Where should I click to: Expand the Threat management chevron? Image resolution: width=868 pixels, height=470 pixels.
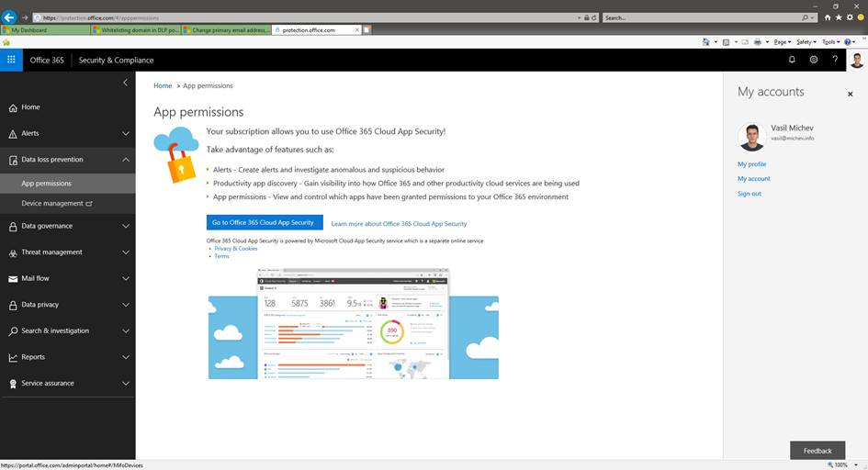tap(126, 252)
